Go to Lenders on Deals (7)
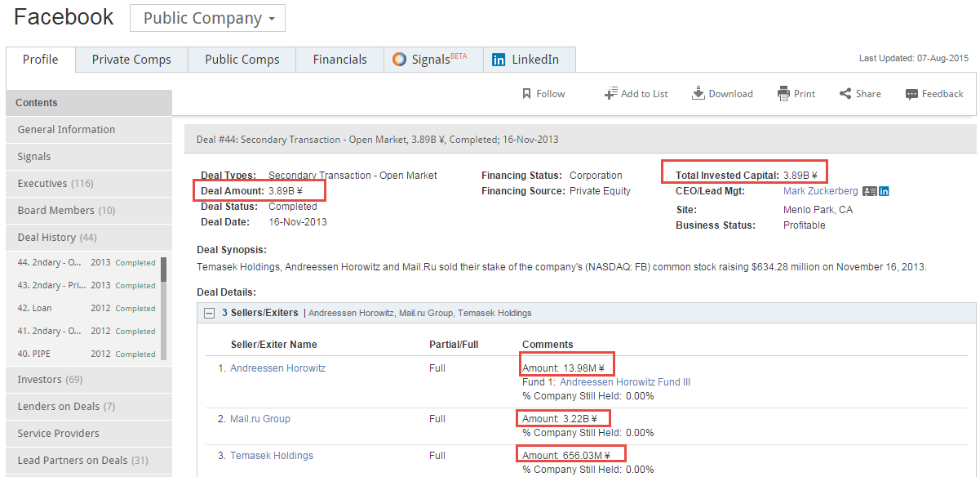Image resolution: width=980 pixels, height=477 pixels. click(89, 407)
